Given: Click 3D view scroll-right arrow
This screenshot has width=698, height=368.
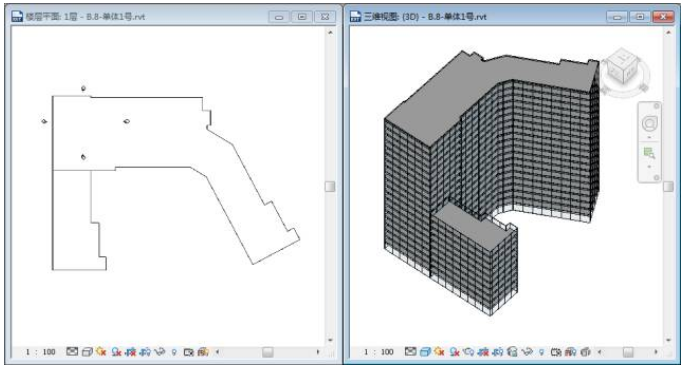Looking at the screenshot, I should [656, 352].
